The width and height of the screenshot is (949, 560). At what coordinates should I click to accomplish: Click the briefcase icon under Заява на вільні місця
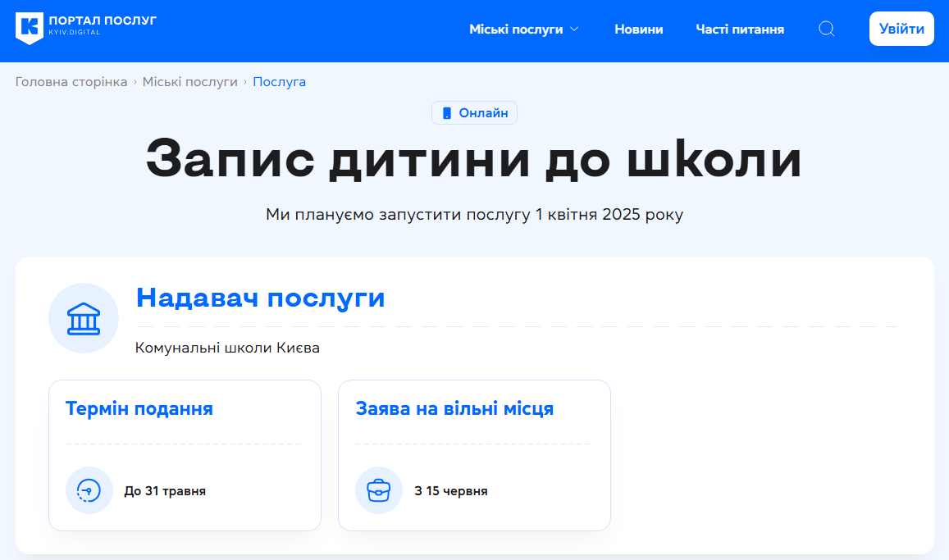[378, 490]
